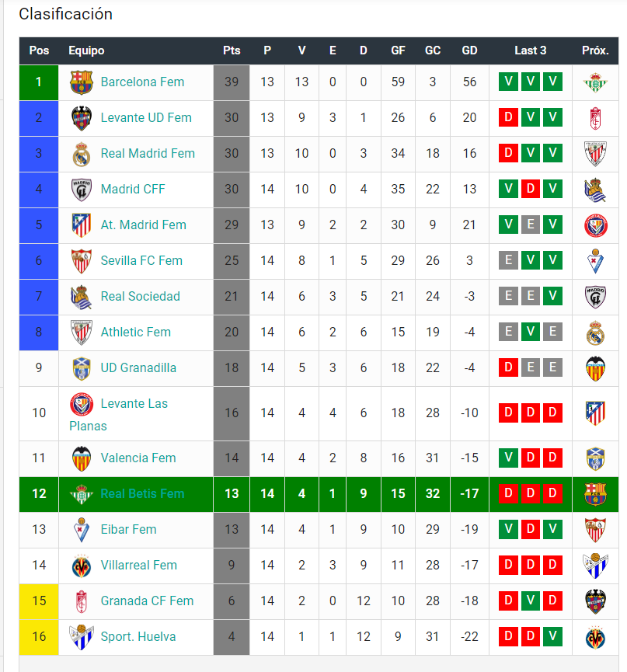This screenshot has width=627, height=672.
Task: Click Real Betis next-opponent crest in Barcelona row
Action: coord(595,82)
